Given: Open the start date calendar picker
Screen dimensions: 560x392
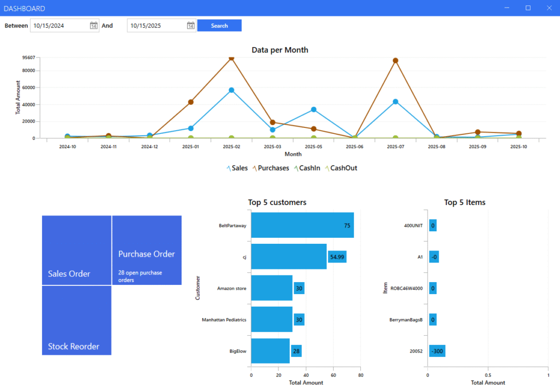Looking at the screenshot, I should tap(94, 26).
